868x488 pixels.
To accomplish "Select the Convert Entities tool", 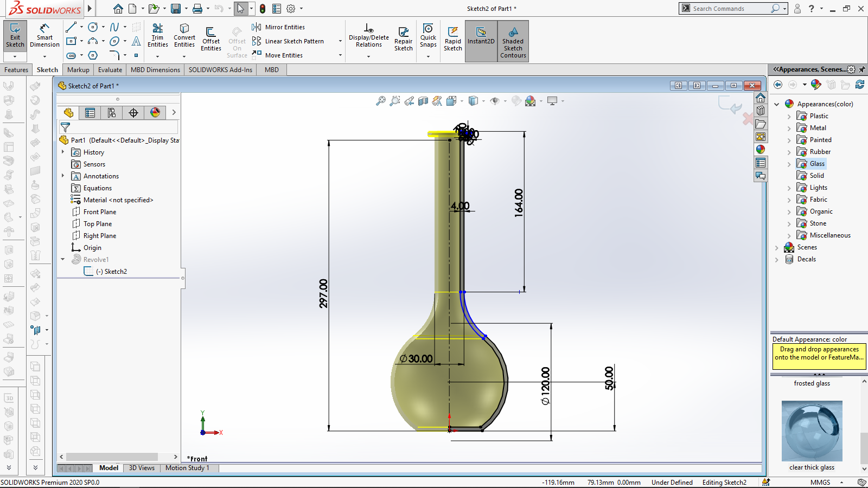I will 184,36.
